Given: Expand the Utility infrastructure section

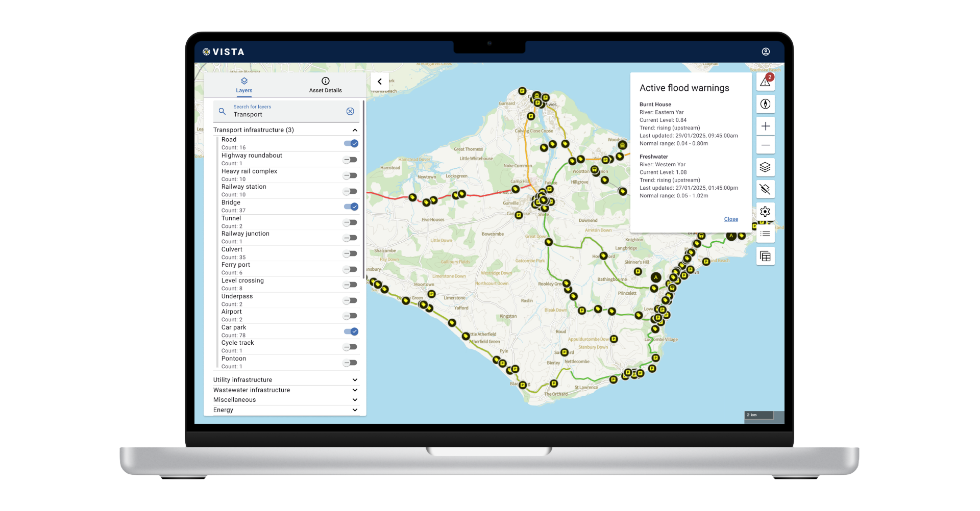Looking at the screenshot, I should click(355, 380).
